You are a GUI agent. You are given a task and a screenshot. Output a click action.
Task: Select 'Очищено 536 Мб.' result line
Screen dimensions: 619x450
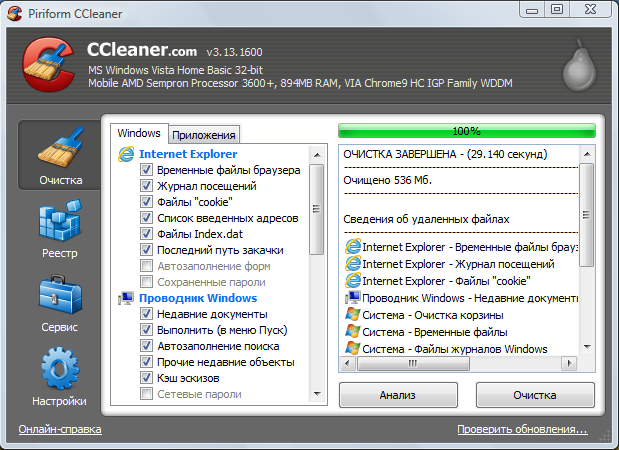pos(387,180)
